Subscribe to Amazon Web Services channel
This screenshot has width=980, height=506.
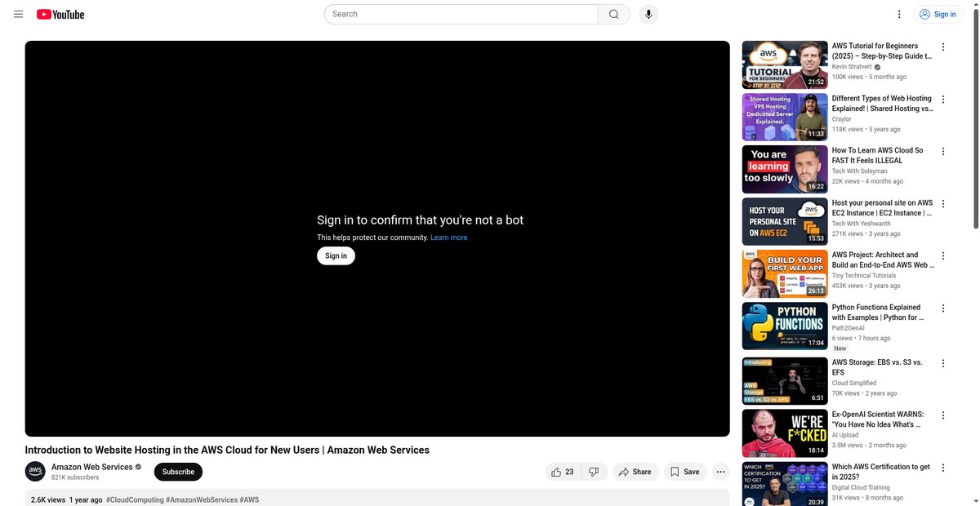coord(178,472)
